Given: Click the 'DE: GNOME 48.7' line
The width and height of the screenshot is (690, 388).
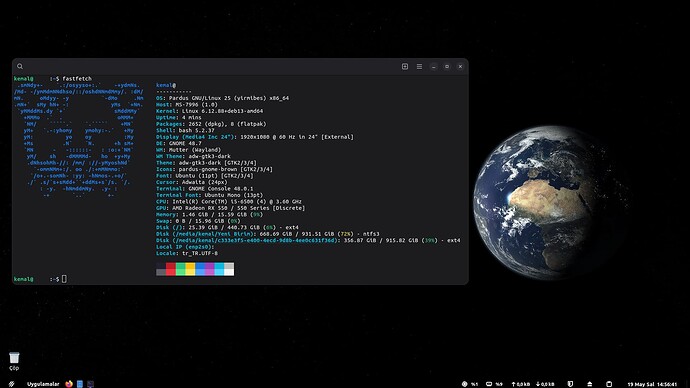Looking at the screenshot, I should click(179, 143).
